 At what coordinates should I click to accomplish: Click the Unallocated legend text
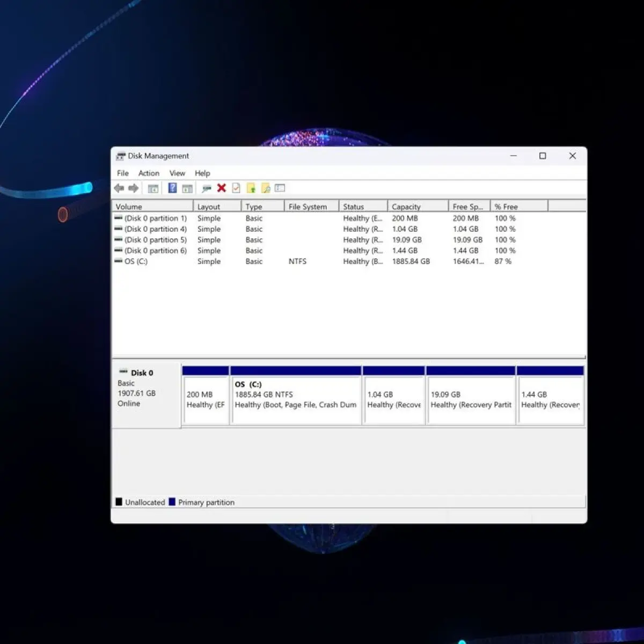click(145, 502)
